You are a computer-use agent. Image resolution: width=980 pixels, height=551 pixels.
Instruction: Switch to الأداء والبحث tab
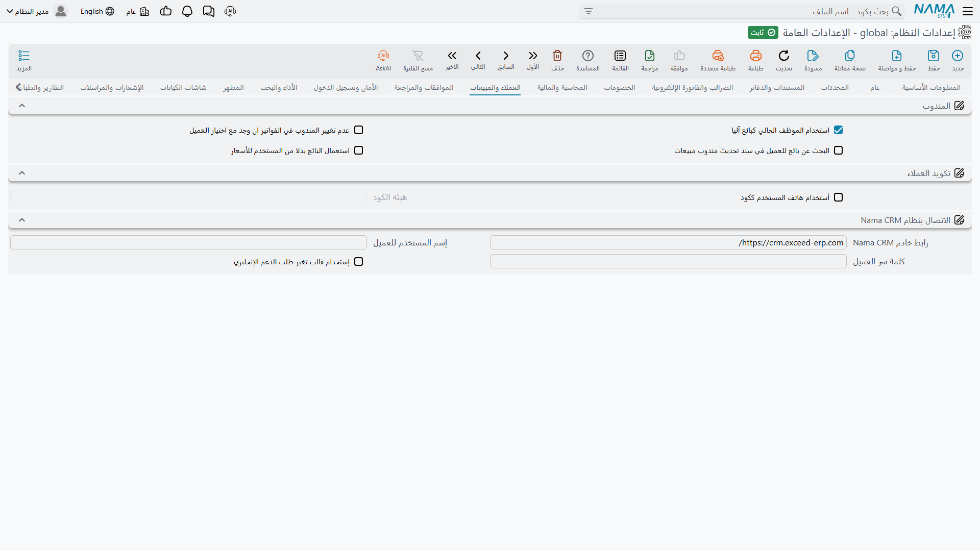coord(279,87)
